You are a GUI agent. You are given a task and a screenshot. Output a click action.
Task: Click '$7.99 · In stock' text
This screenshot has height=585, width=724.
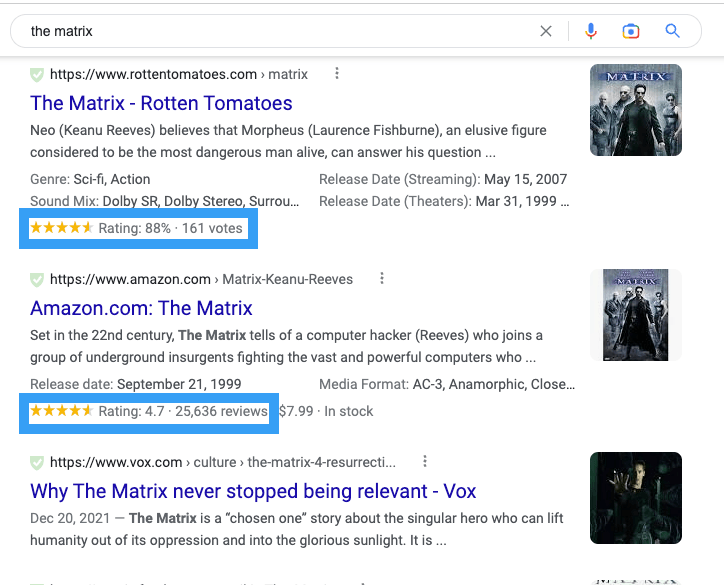click(326, 411)
